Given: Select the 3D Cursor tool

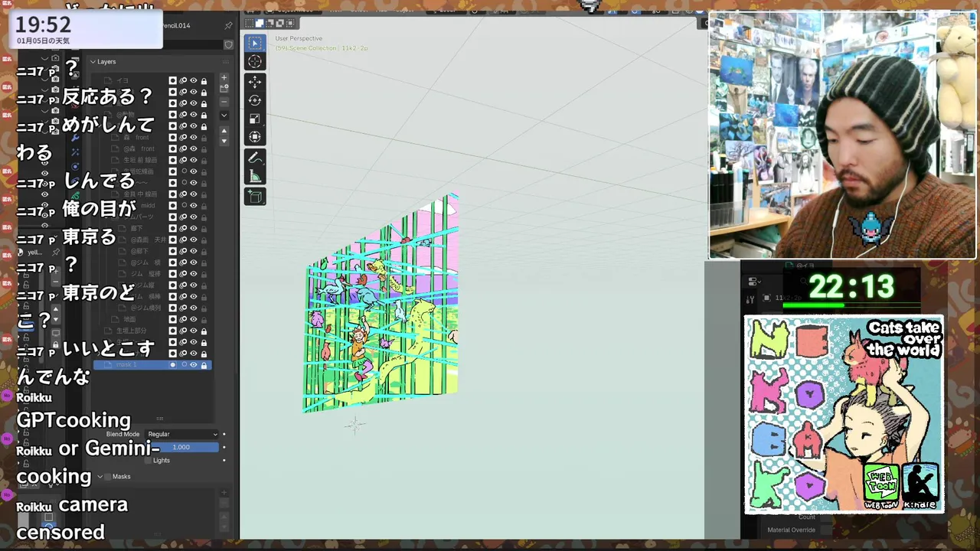Looking at the screenshot, I should pyautogui.click(x=255, y=62).
